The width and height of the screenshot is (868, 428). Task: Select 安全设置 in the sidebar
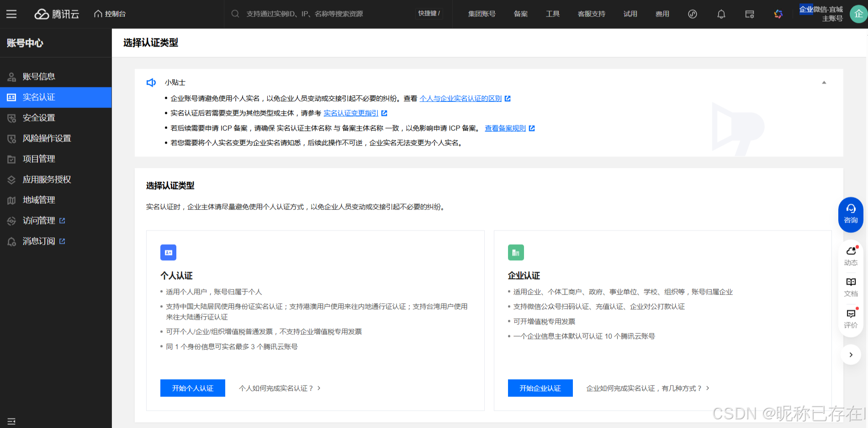tap(39, 118)
